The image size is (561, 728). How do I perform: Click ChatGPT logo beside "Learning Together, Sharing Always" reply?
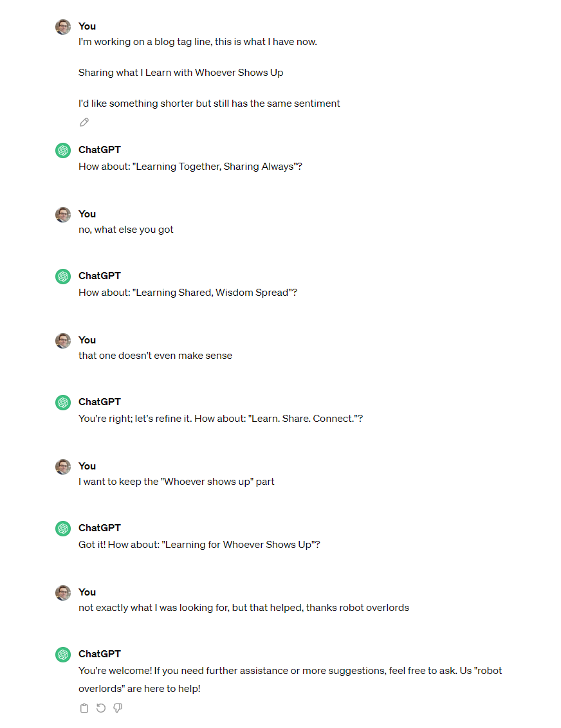coord(63,150)
